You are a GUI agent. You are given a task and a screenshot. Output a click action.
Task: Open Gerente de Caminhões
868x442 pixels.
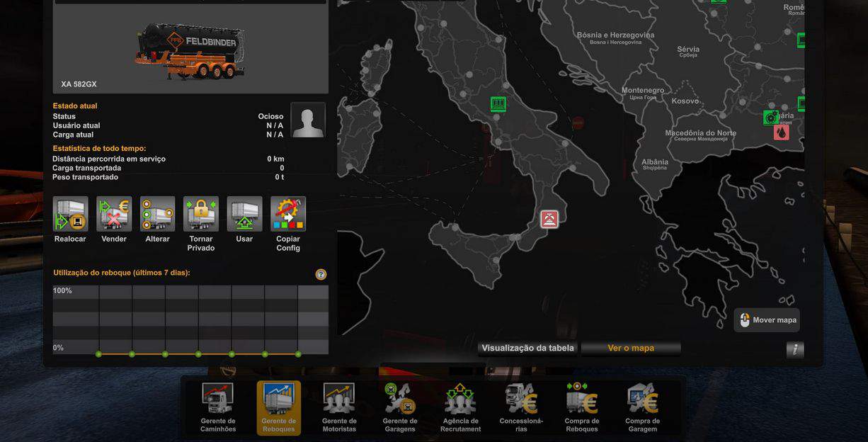coord(218,407)
